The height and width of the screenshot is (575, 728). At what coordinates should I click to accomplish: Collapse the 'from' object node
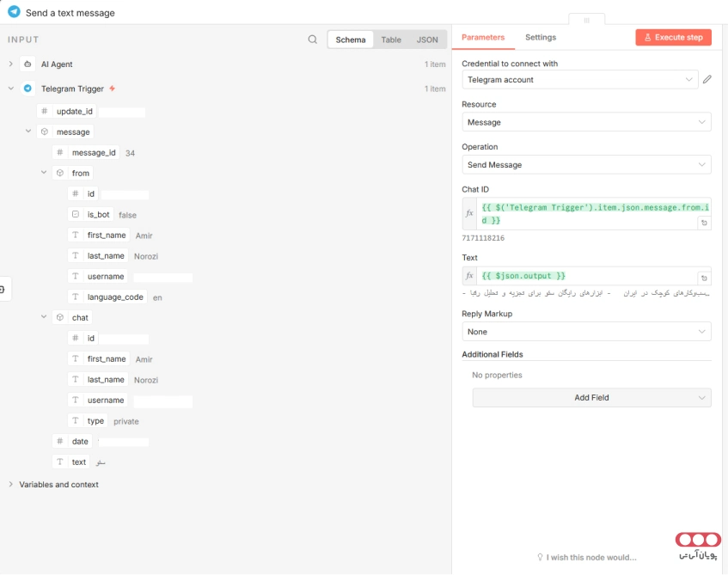[x=45, y=173]
